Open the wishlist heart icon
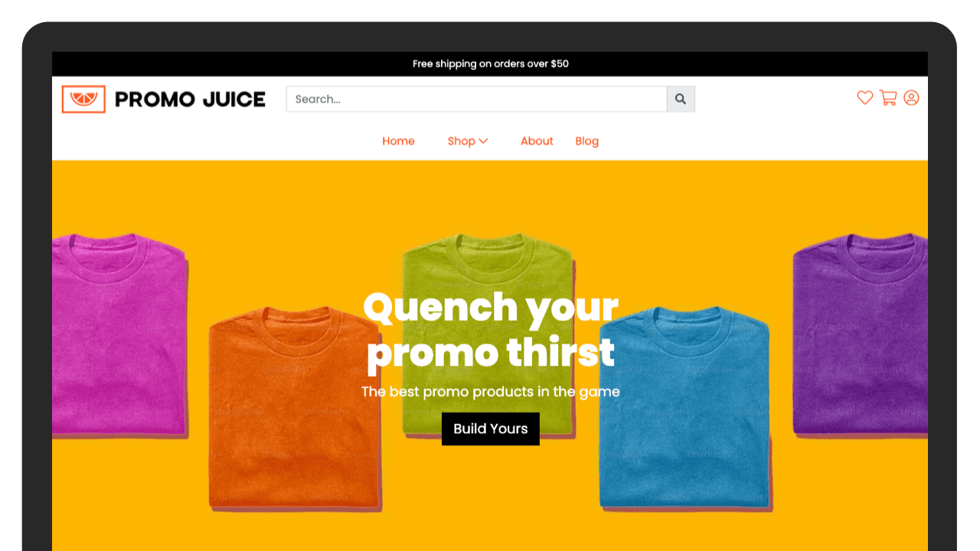 pos(865,98)
